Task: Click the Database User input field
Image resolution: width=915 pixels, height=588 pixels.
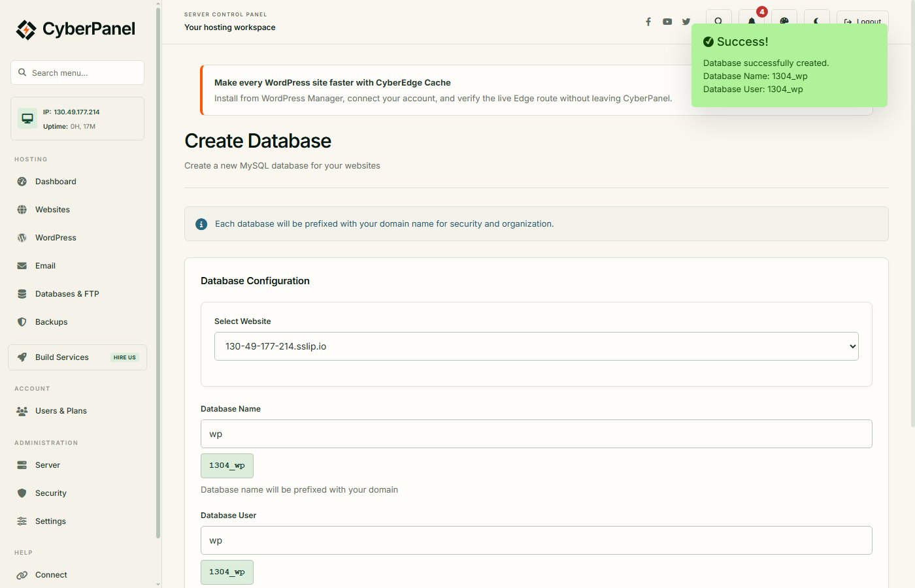Action: click(537, 540)
